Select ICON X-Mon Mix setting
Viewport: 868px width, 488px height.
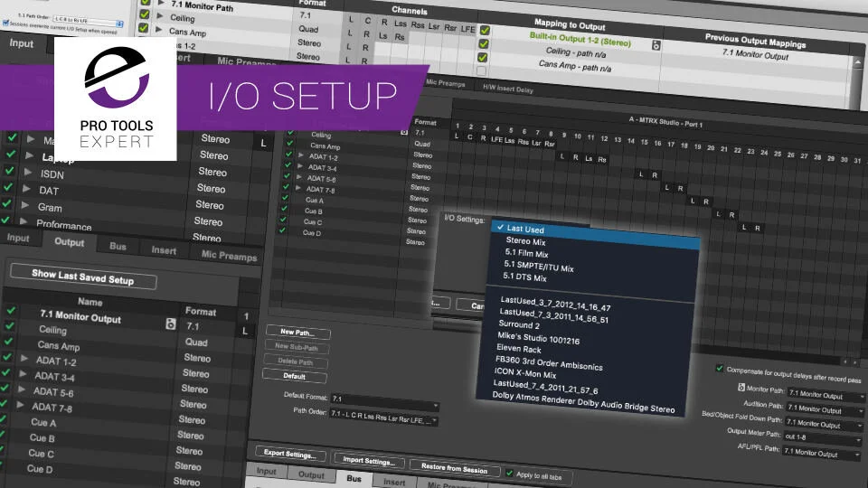(x=524, y=373)
